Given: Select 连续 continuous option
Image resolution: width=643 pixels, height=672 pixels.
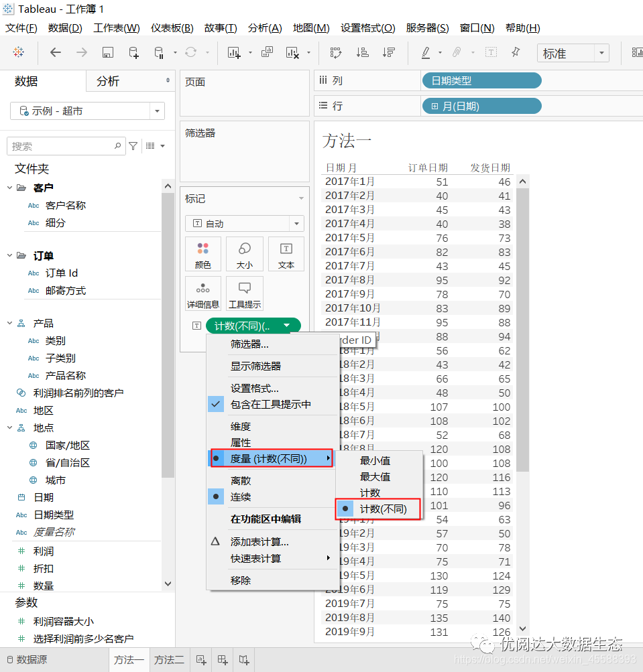Looking at the screenshot, I should click(272, 496).
